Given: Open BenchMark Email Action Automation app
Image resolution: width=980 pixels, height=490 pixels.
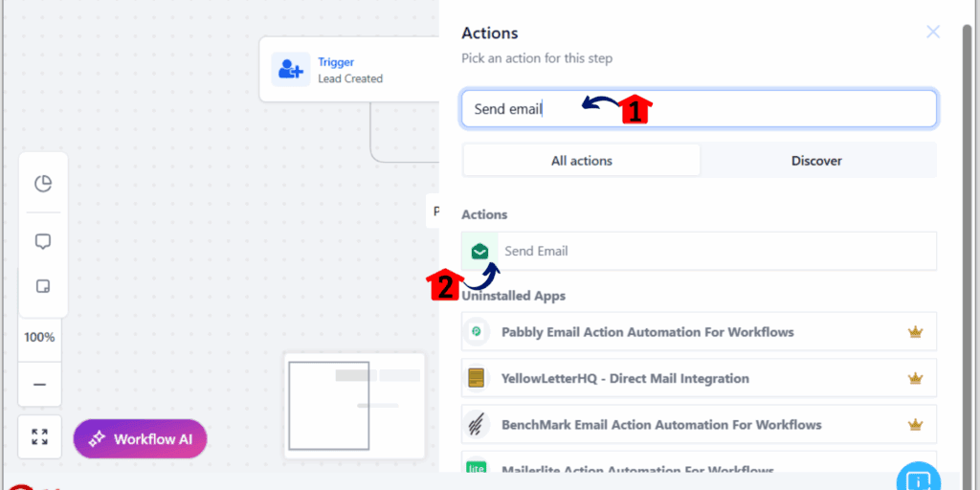Looking at the screenshot, I should coord(699,425).
